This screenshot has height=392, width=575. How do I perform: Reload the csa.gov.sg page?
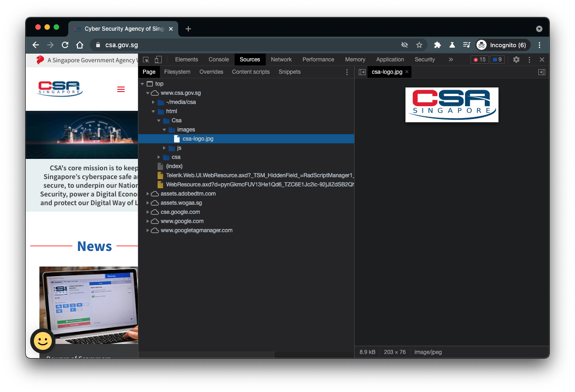65,45
